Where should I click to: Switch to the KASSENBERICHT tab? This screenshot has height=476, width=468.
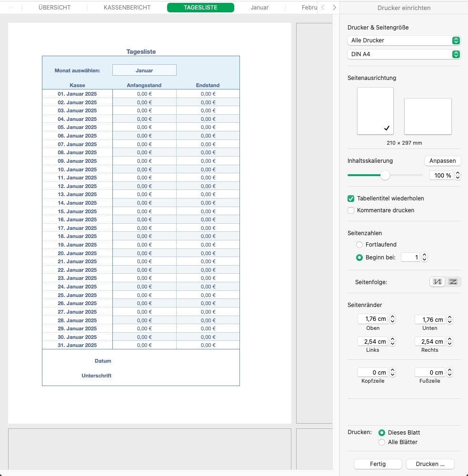click(127, 7)
